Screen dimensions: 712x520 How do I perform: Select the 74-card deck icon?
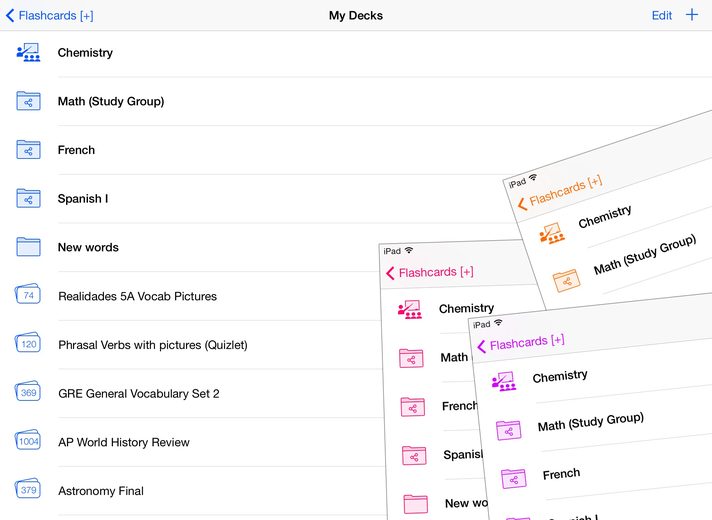point(28,295)
